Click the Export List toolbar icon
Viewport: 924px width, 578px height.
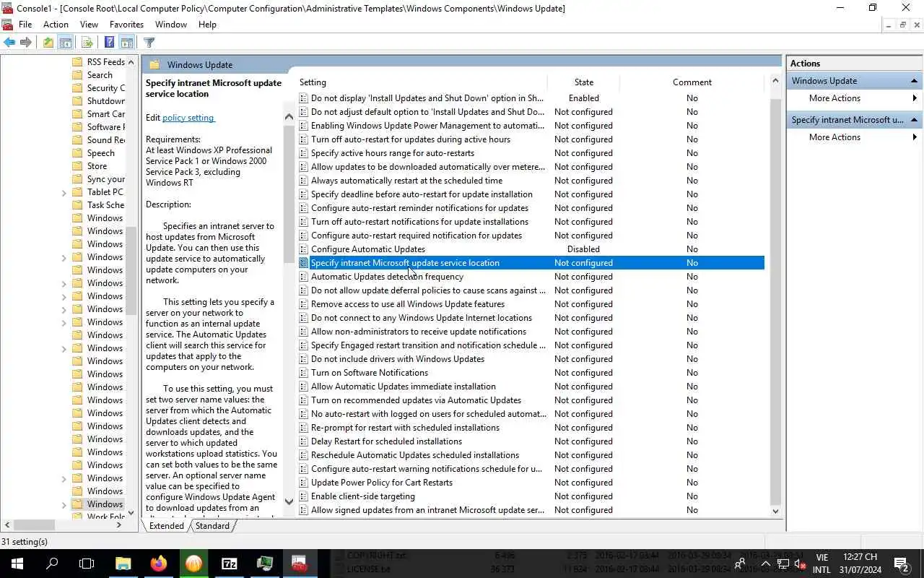point(87,43)
